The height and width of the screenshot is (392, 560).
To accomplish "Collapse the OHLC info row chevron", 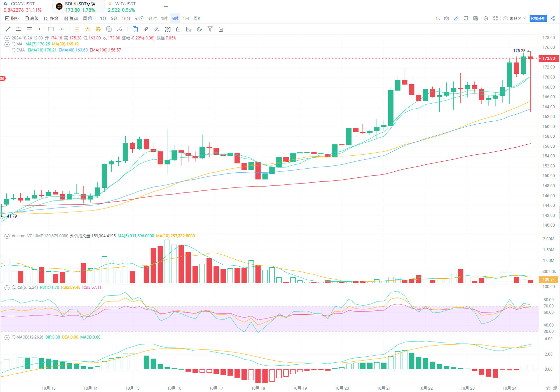I will coord(7,38).
